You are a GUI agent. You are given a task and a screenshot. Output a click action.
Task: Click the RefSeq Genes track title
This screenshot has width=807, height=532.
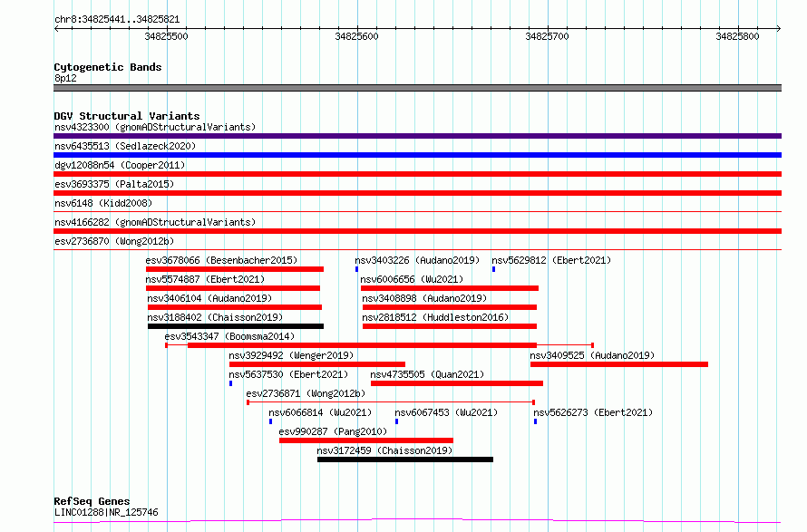pyautogui.click(x=92, y=501)
